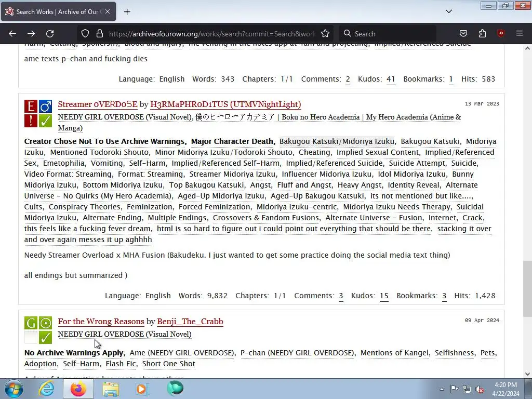
Task: Open a new browser tab
Action: 127,12
